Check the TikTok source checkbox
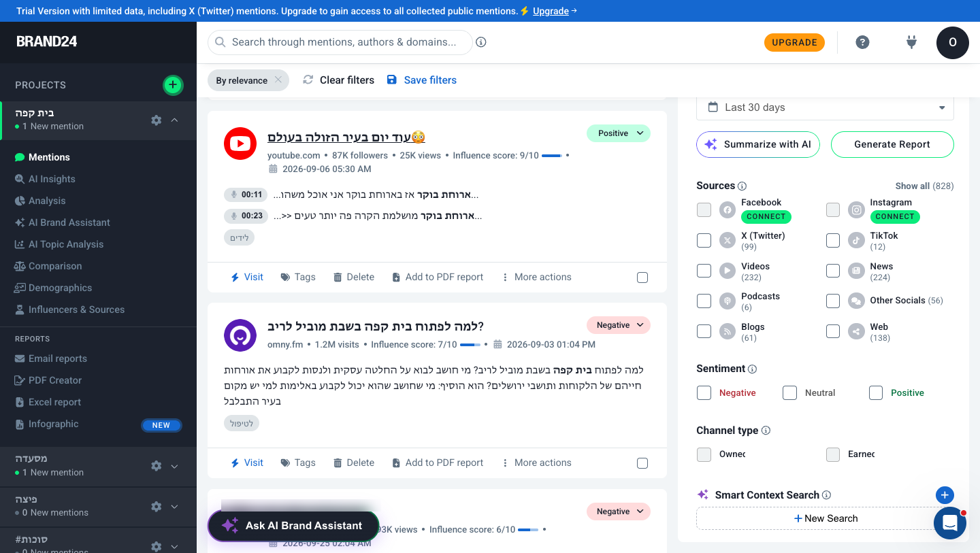 pos(833,240)
